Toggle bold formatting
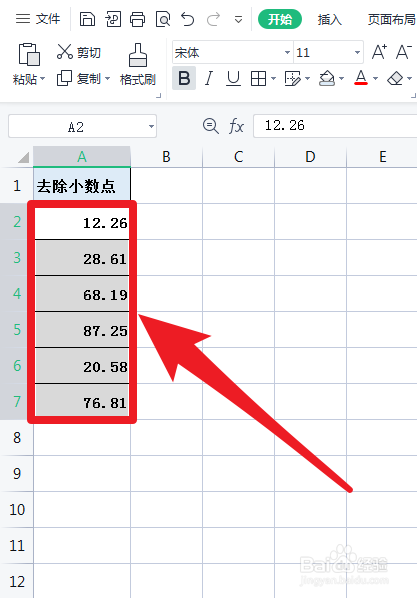This screenshot has height=598, width=417. pyautogui.click(x=184, y=78)
